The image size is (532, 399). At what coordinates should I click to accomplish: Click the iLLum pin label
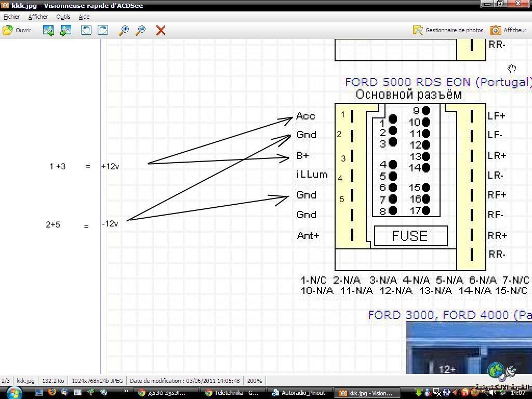click(x=312, y=175)
